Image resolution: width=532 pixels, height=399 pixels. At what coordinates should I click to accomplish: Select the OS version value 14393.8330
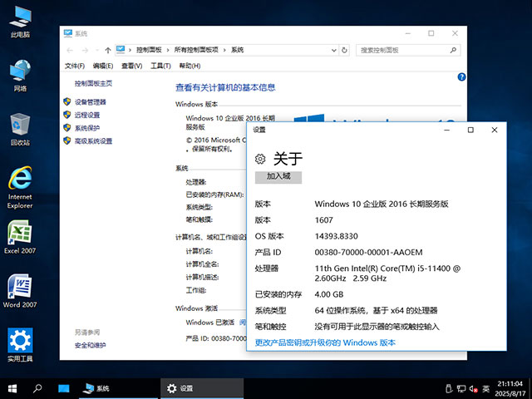(336, 236)
